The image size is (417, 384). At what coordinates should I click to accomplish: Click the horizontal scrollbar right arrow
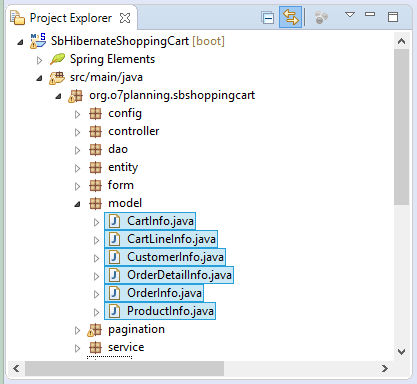[385, 368]
